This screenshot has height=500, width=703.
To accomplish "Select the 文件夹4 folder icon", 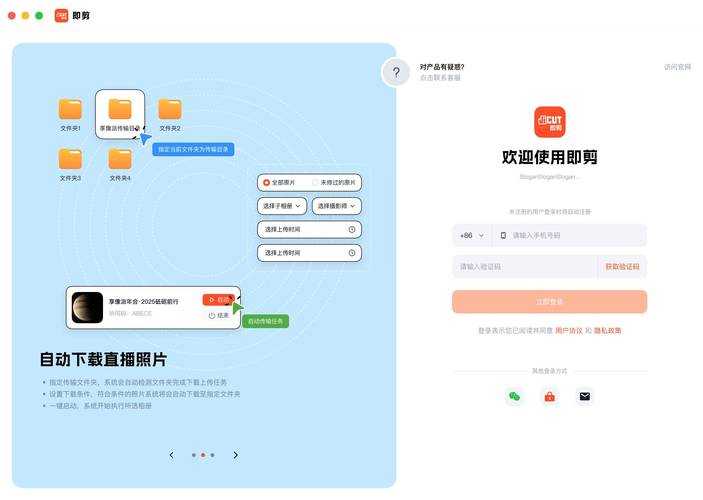I will 120,159.
